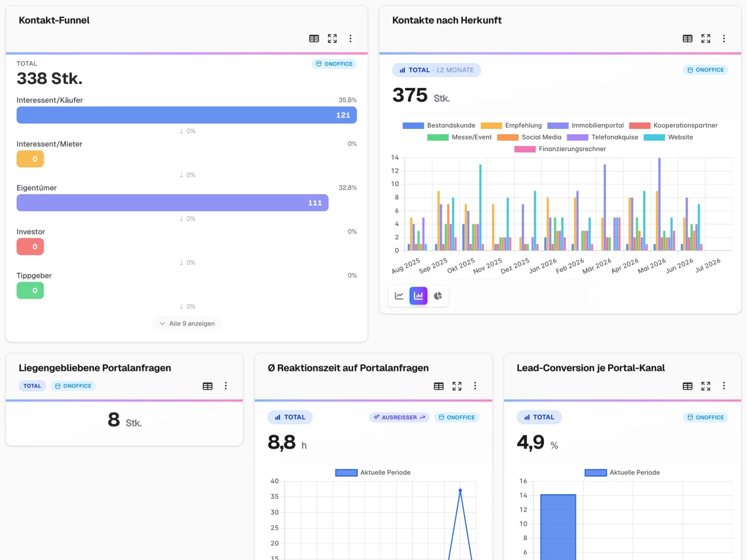
Task: Click the "8,8 h" reaction time value
Action: 287,443
